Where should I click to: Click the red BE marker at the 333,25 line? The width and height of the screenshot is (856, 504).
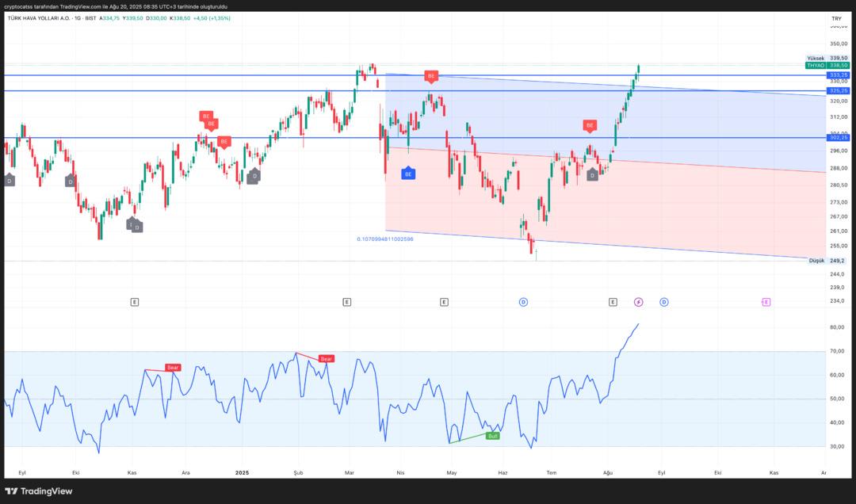tap(431, 76)
